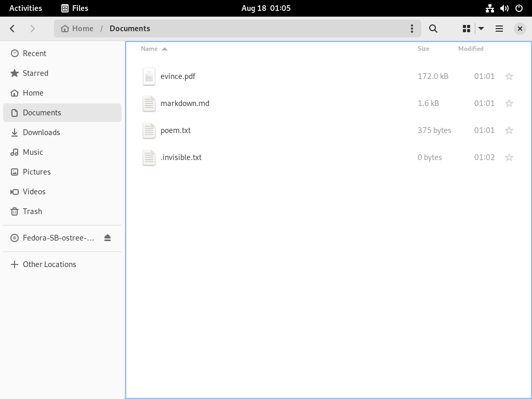532x399 pixels.
Task: Sort by the Name column header
Action: pos(154,48)
